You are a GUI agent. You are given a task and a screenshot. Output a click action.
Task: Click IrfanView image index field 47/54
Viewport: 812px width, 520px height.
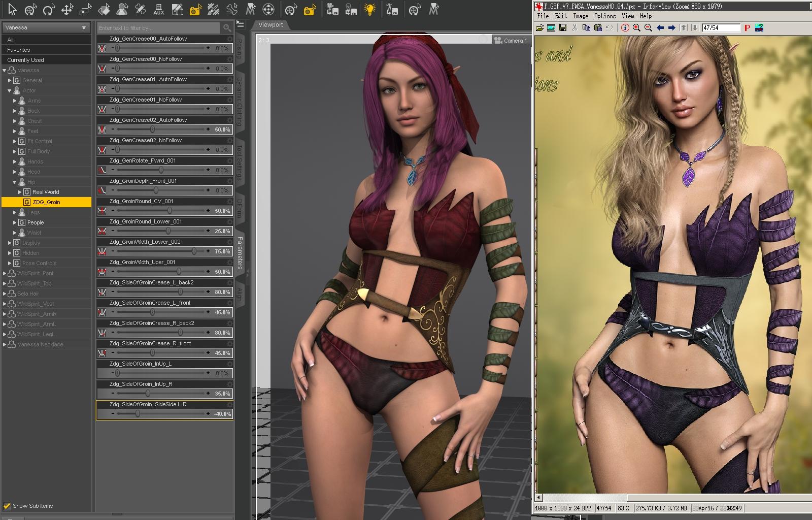pyautogui.click(x=721, y=28)
